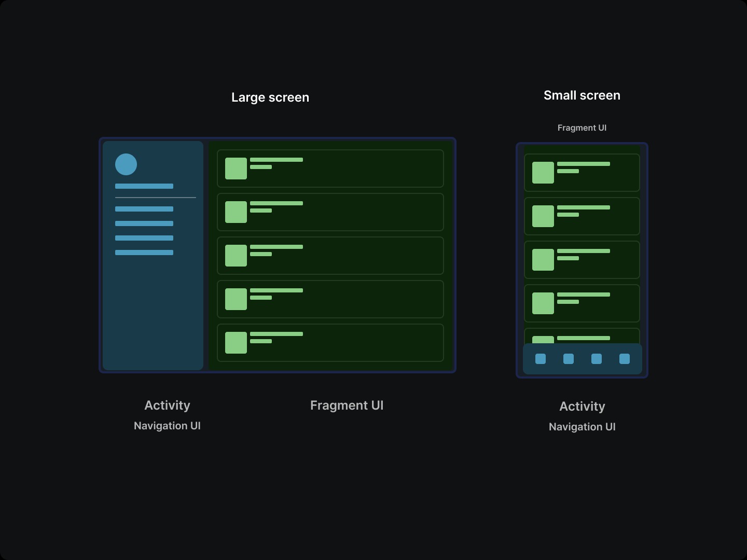This screenshot has width=747, height=560.
Task: Open the fourth list card on large screen
Action: pos(330,299)
